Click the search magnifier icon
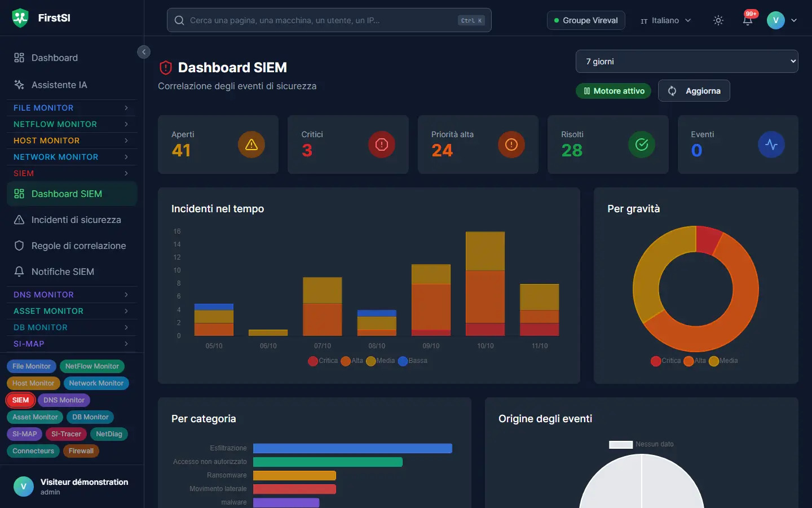Viewport: 812px width, 508px height. (x=179, y=20)
